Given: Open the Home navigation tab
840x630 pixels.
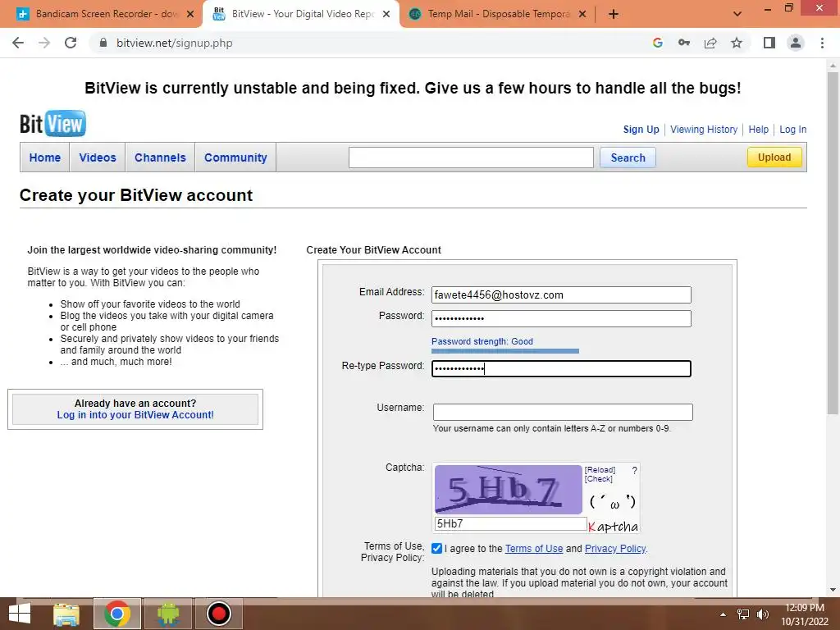Looking at the screenshot, I should 45,157.
